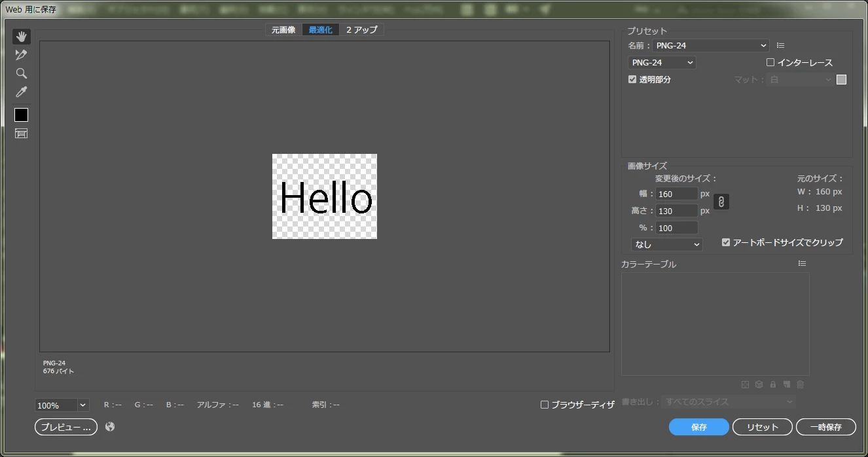Click the add new color icon
This screenshot has height=457, width=868.
786,384
